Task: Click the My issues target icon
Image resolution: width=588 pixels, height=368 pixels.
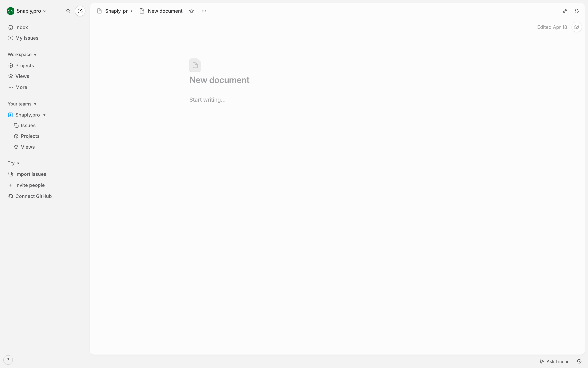Action: click(11, 38)
